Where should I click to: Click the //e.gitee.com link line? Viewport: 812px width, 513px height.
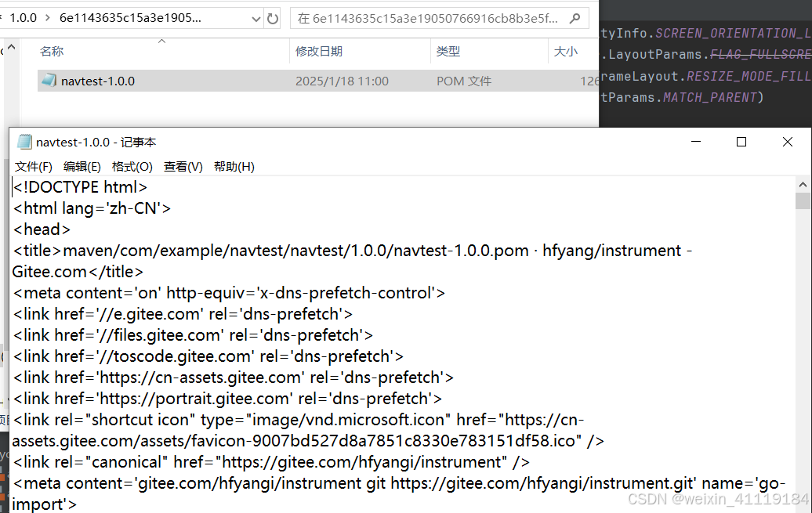(x=183, y=314)
